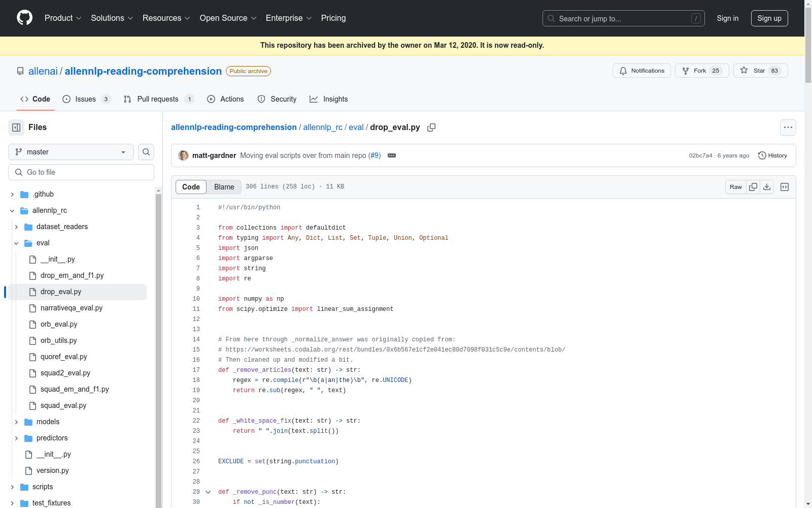
Task: Switch to Blame view
Action: click(224, 187)
